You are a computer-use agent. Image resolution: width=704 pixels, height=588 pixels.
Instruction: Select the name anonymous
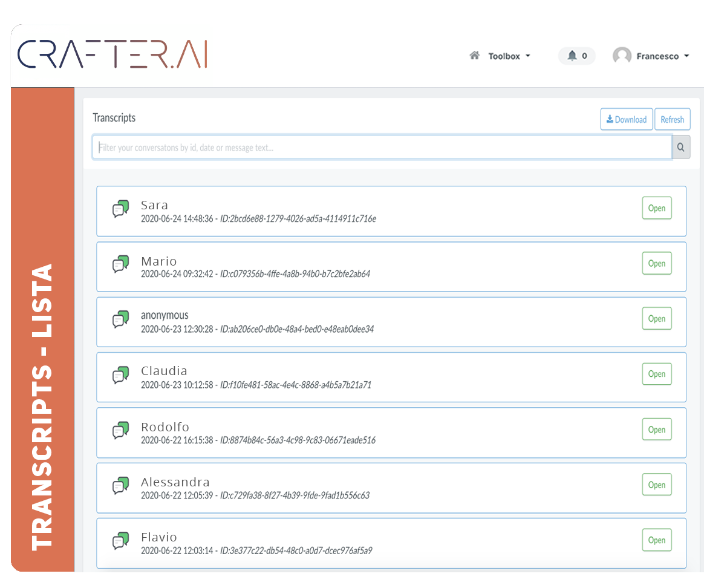(x=165, y=315)
